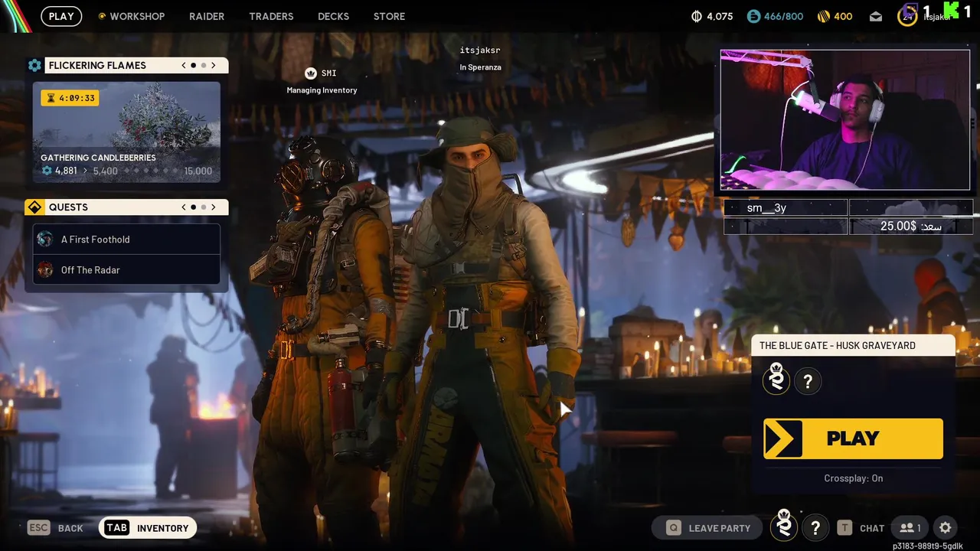Show previous Flickering Flames event page
Screen dimensions: 980x551
tap(184, 65)
